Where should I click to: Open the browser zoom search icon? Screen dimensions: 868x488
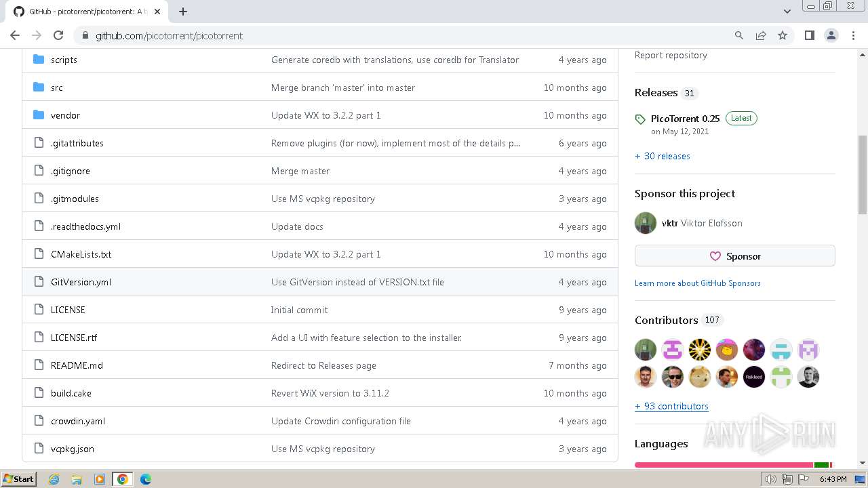(739, 35)
